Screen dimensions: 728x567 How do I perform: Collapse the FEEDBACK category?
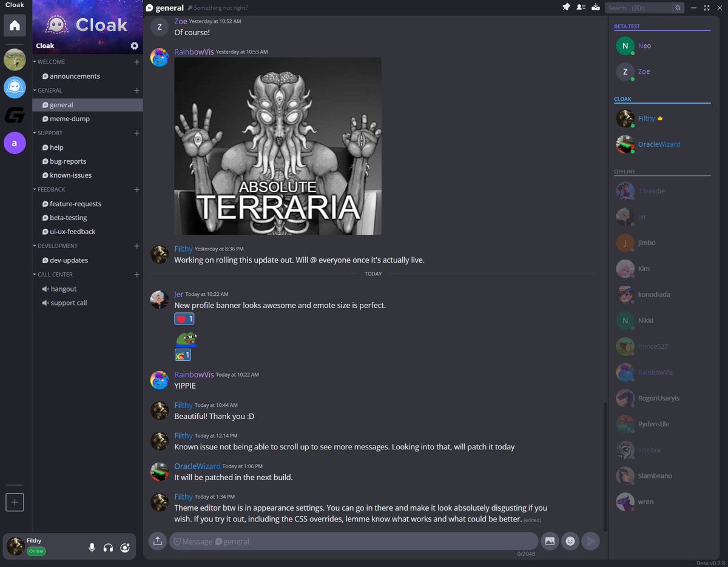coord(51,189)
